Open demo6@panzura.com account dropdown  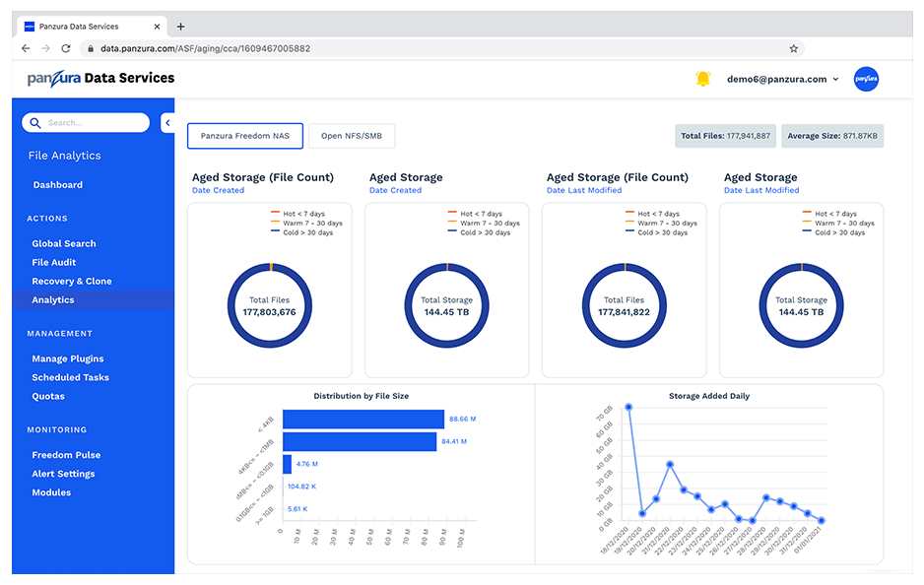[x=782, y=79]
